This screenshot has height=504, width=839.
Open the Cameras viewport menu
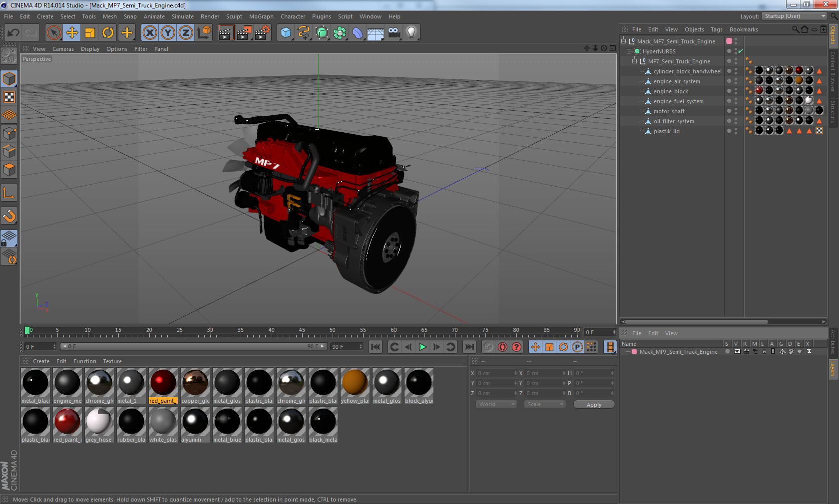(x=63, y=49)
